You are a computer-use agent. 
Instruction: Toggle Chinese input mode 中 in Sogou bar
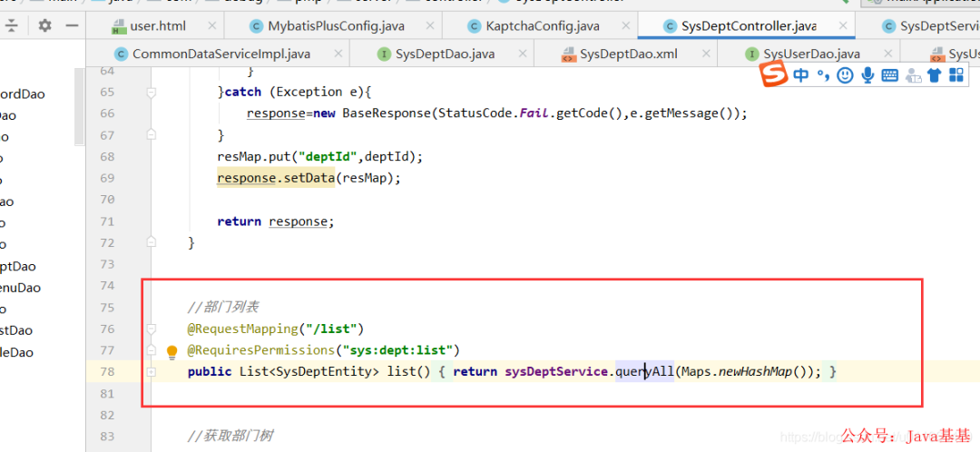[x=800, y=75]
